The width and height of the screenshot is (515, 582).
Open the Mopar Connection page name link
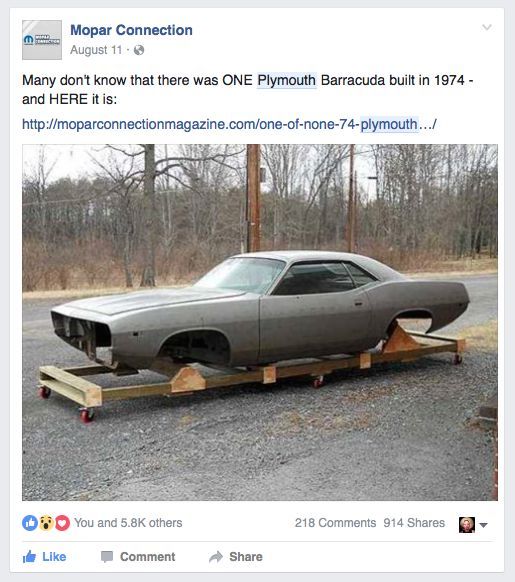(131, 30)
